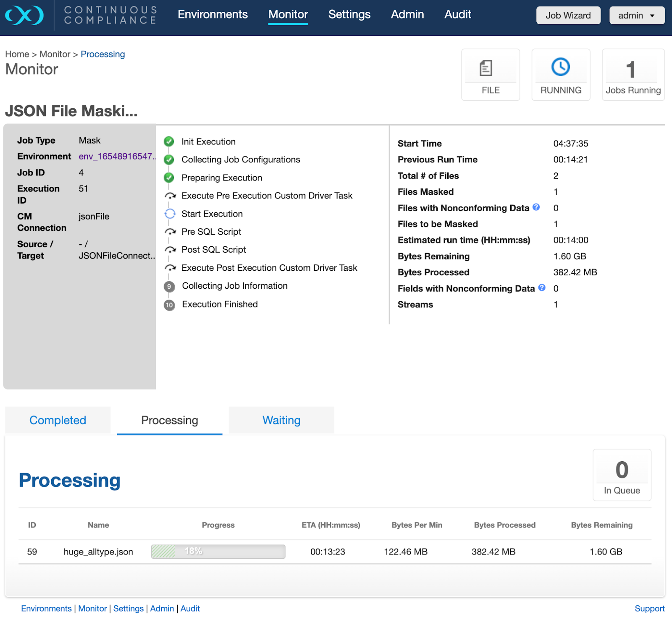Click the 18% progress bar for huge_alltype.json
This screenshot has height=617, width=672.
pyautogui.click(x=218, y=552)
